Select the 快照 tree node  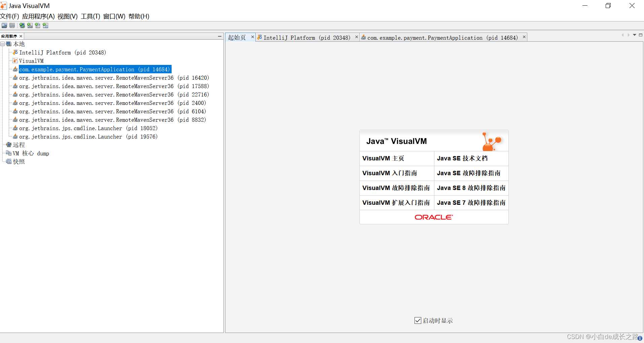pos(19,162)
